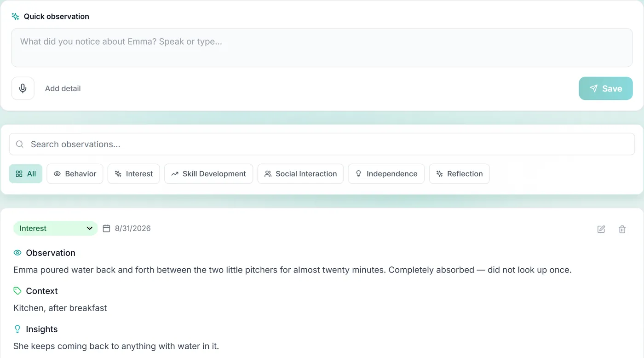Show Skill Development observations
The image size is (644, 358).
[x=208, y=174]
